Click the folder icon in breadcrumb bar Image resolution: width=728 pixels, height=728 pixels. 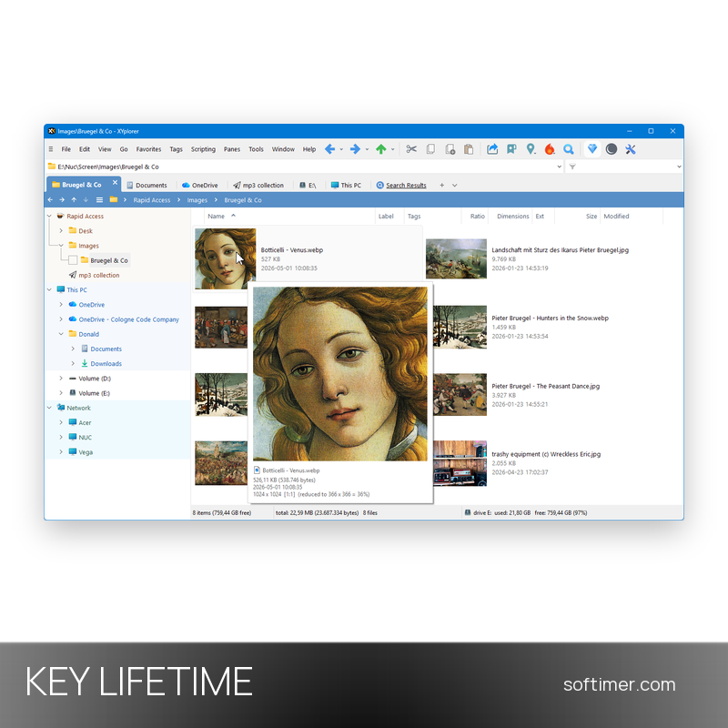(x=113, y=199)
